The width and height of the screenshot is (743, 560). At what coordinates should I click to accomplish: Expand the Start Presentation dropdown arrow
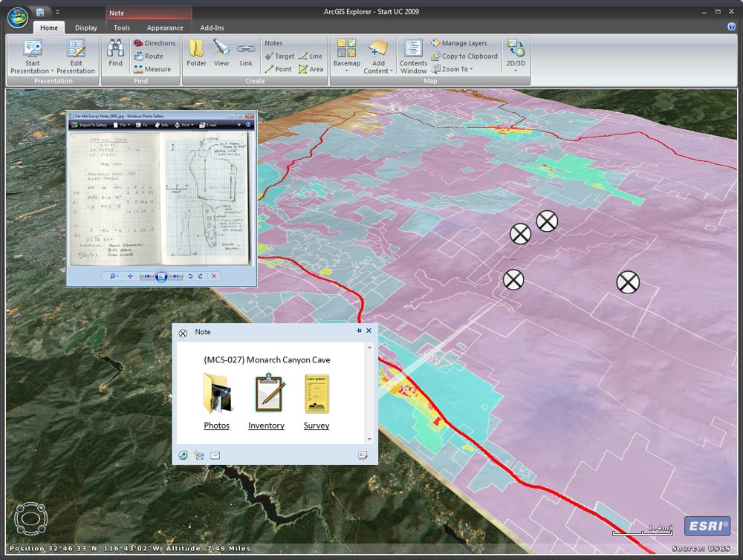[52, 71]
